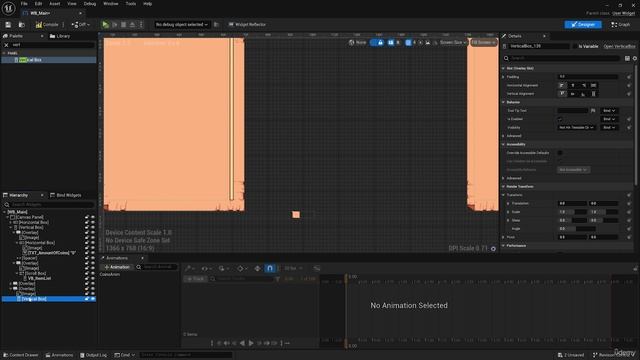Open the Output Log
The width and height of the screenshot is (640, 360).
coord(93,355)
